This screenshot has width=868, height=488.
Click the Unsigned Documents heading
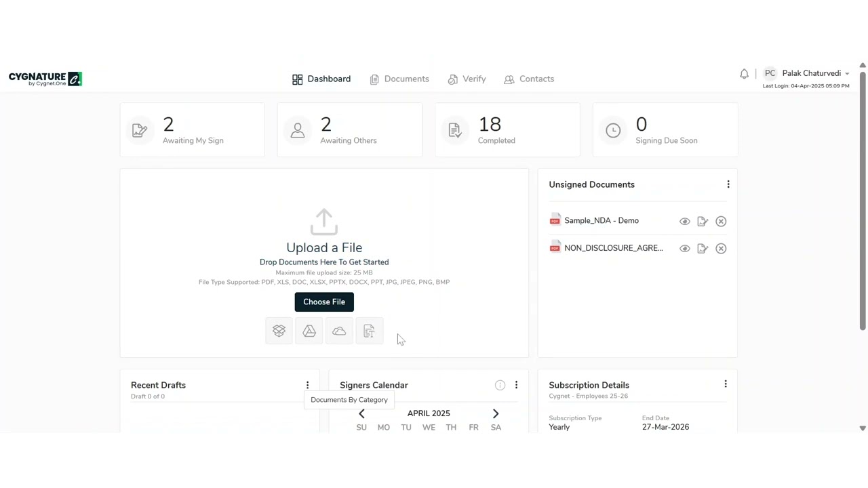click(592, 185)
